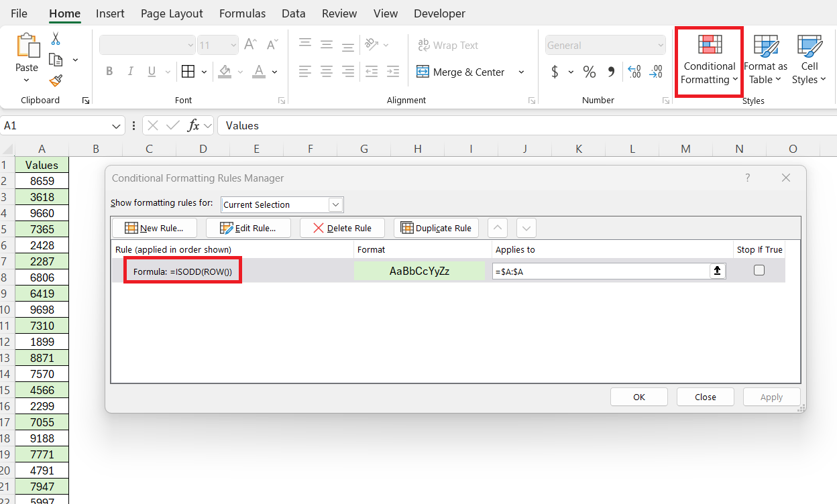Toggle the Stop If True checkbox
The height and width of the screenshot is (504, 837).
(x=759, y=270)
